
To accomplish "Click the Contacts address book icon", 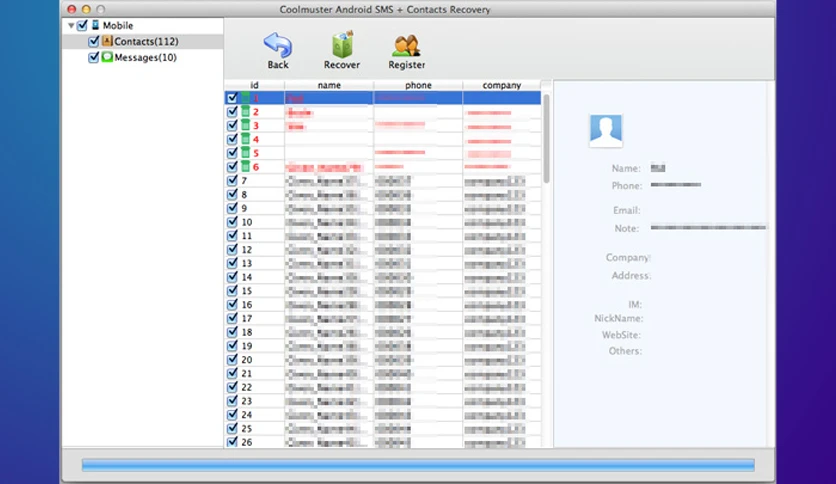I will (x=107, y=41).
